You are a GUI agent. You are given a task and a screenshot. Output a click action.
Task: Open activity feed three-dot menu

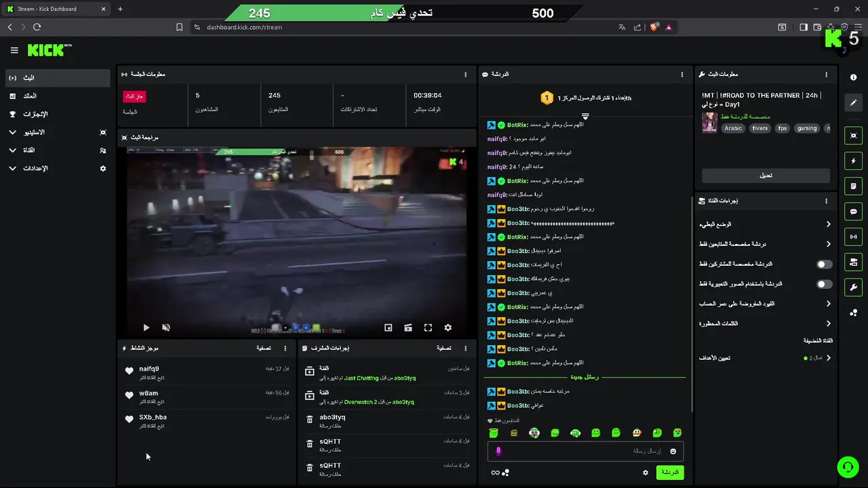pos(285,348)
